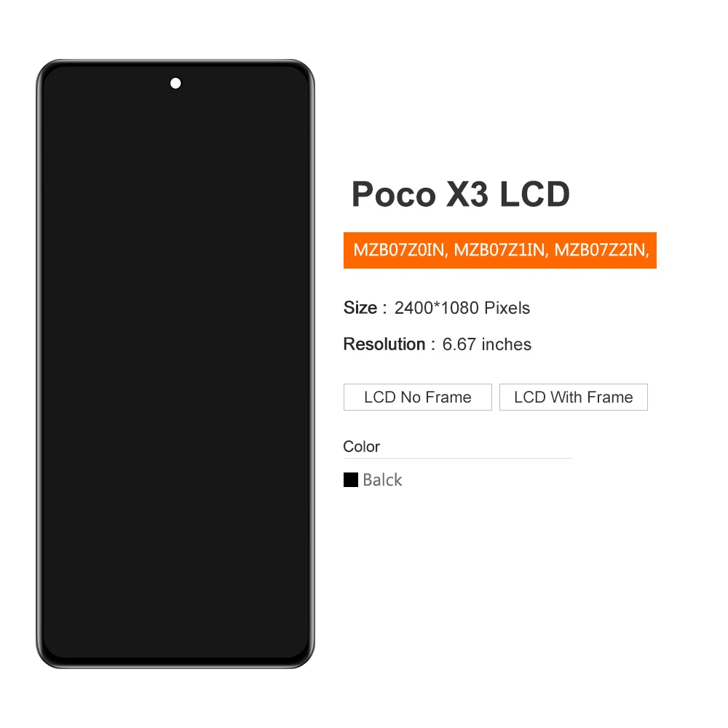Click the 6.67 inches value
The image size is (728, 728).
(486, 344)
